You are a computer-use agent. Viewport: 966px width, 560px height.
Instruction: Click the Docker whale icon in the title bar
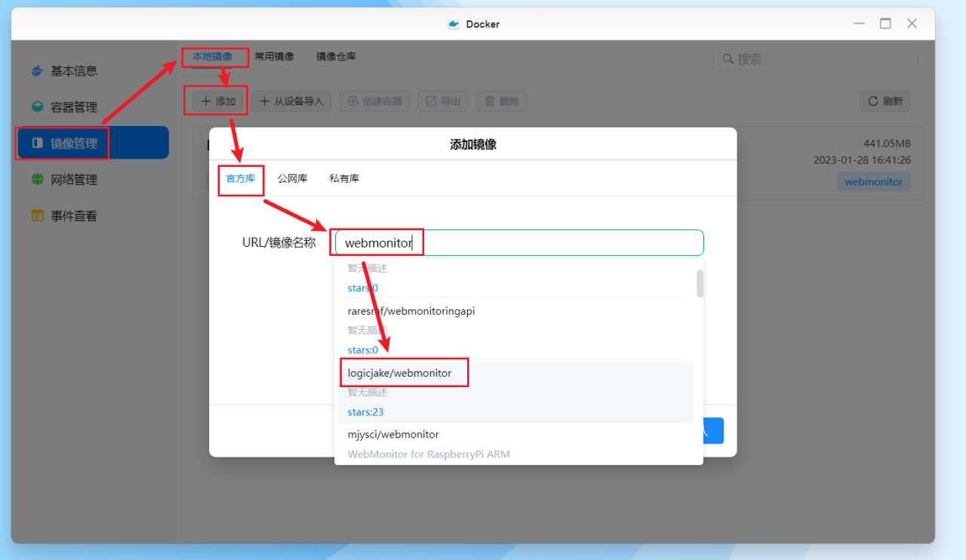pyautogui.click(x=452, y=23)
